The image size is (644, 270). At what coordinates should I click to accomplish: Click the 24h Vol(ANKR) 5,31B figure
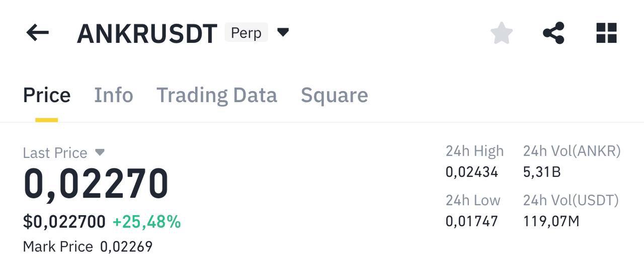[x=542, y=172]
